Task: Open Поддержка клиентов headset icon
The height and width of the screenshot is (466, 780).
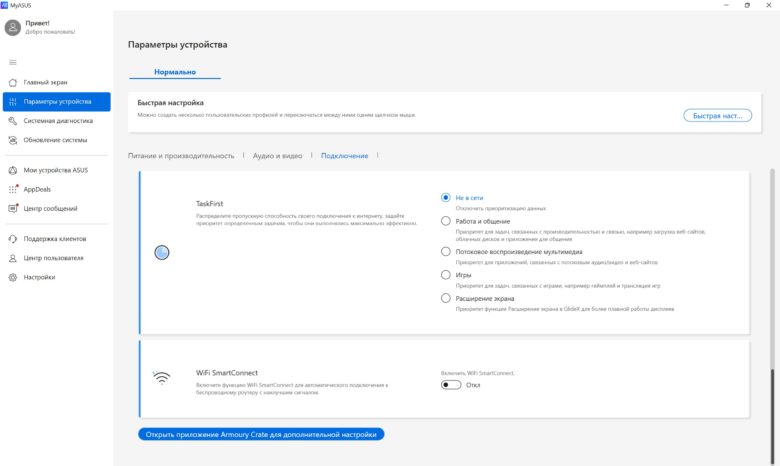Action: click(x=13, y=239)
